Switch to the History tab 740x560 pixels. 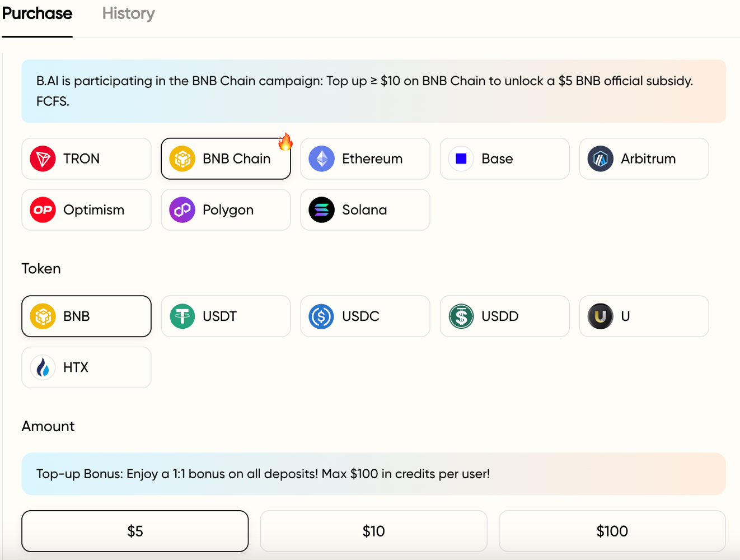coord(128,13)
